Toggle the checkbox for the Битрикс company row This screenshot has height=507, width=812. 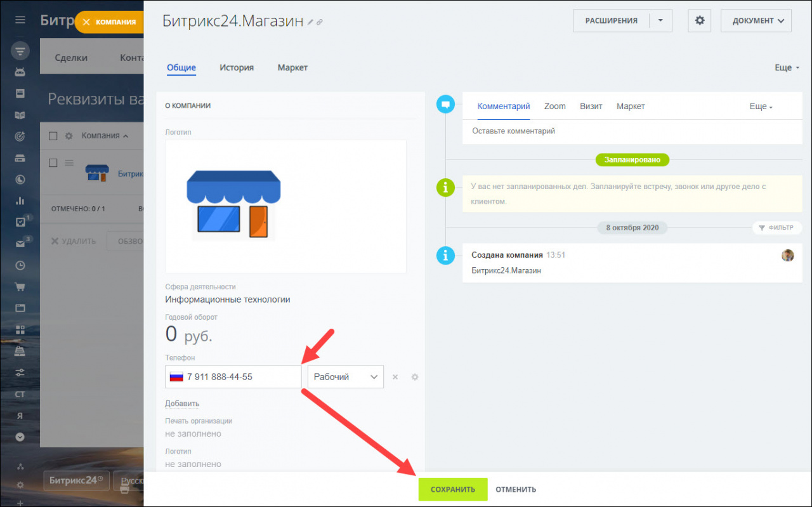pos(53,162)
